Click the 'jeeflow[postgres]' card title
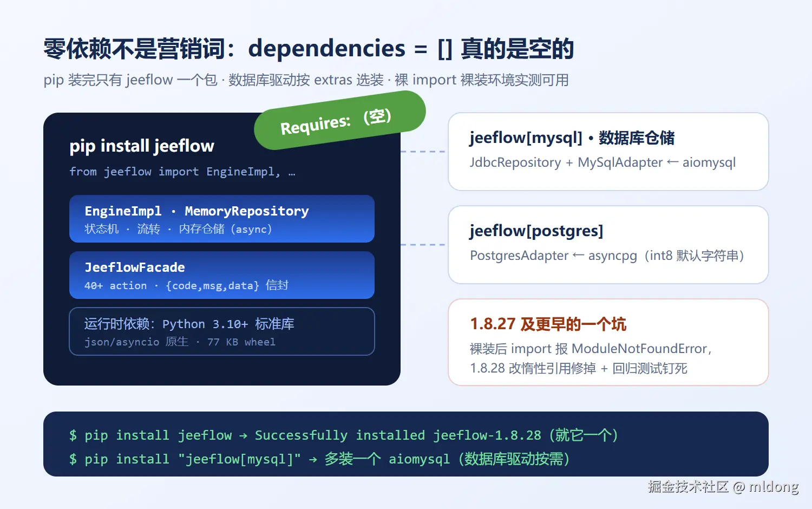 point(536,231)
